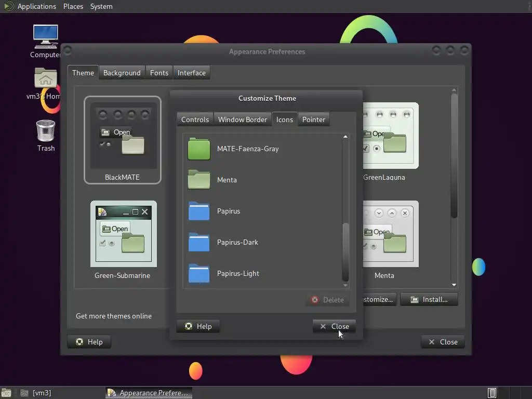Choose the Papirus blue folder icon
Image resolution: width=532 pixels, height=399 pixels.
pos(199,211)
